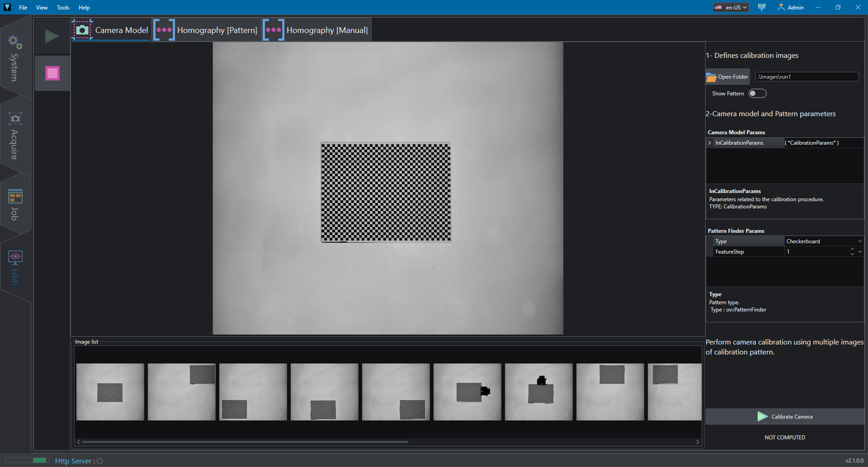The image size is (868, 467).
Task: Click the plugin connector icon in title bar
Action: click(x=762, y=7)
